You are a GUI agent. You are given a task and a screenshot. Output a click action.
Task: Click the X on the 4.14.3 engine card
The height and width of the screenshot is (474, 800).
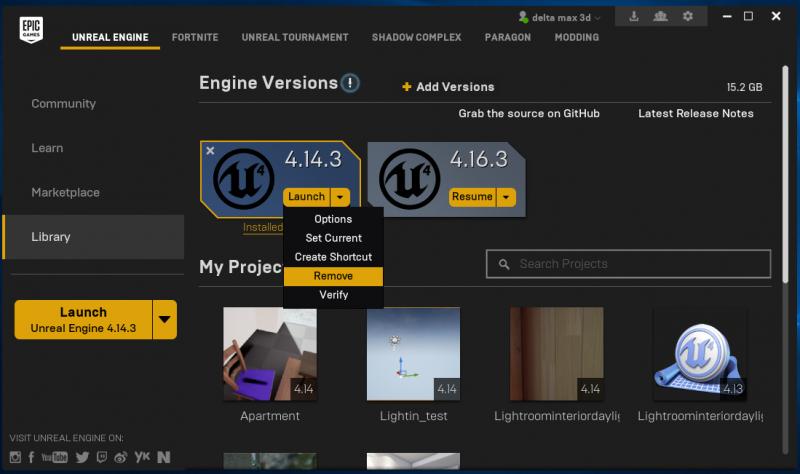coord(210,151)
